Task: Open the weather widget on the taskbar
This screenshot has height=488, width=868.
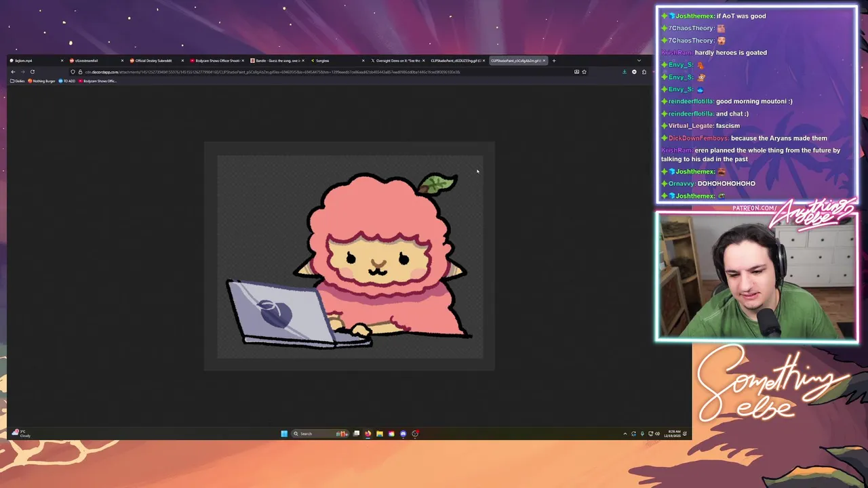Action: pos(20,434)
